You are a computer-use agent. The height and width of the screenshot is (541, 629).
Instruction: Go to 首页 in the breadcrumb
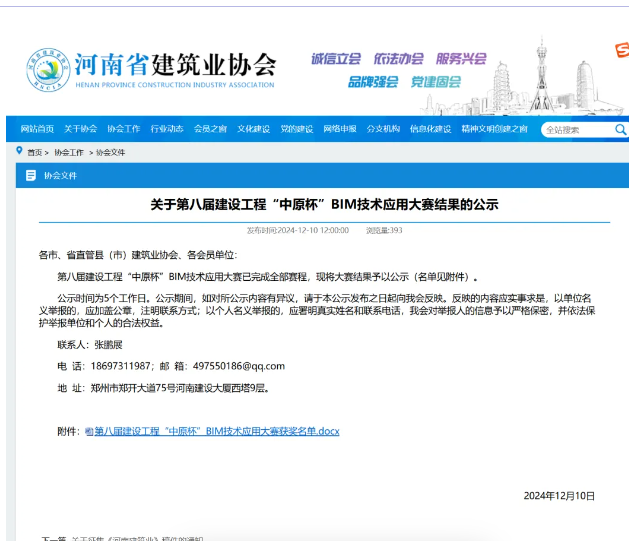point(34,152)
